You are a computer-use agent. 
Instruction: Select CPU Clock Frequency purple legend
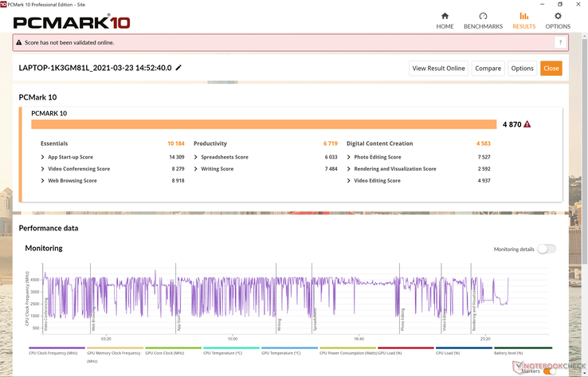tap(57, 351)
